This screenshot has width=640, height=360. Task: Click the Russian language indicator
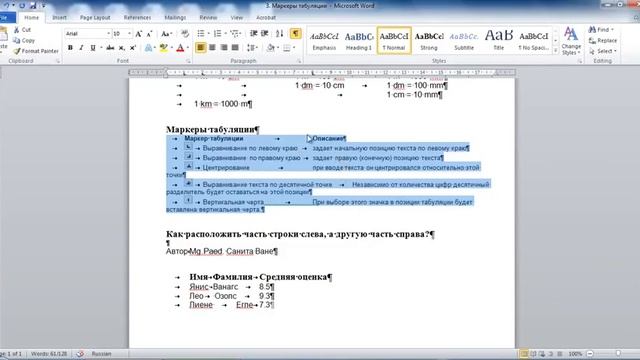[x=101, y=353]
